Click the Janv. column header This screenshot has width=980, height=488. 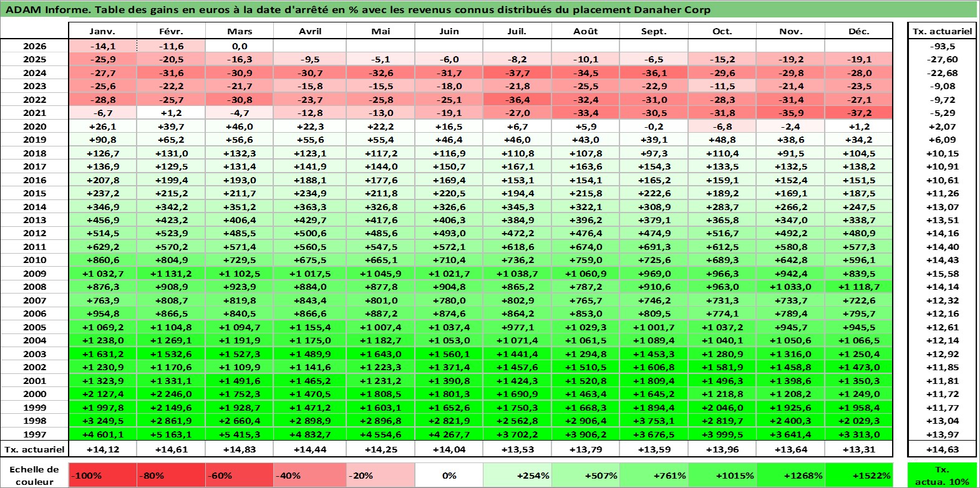[x=102, y=31]
